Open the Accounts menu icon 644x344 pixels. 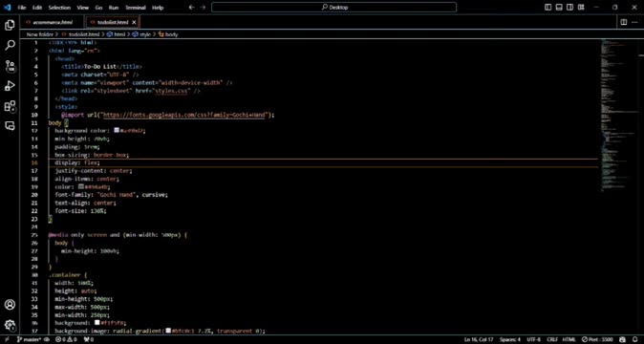10,305
